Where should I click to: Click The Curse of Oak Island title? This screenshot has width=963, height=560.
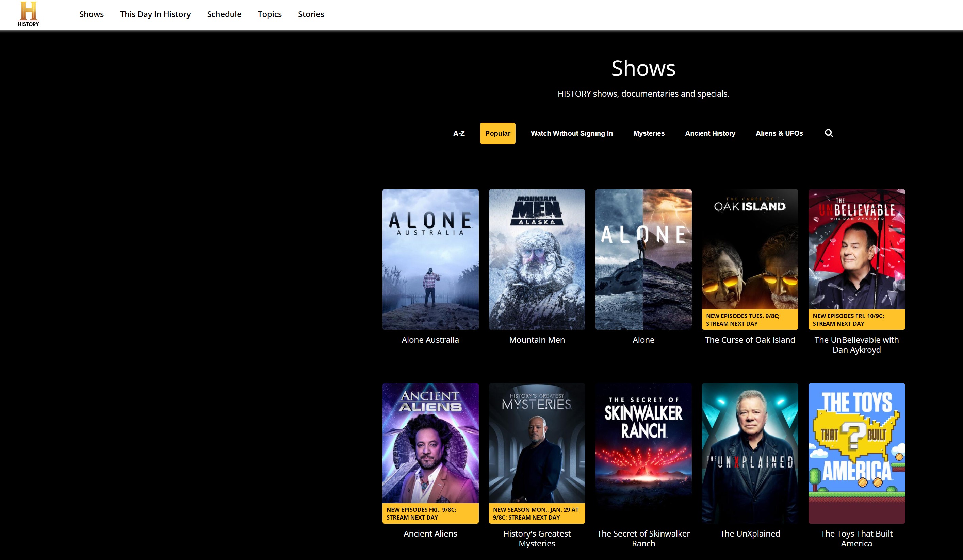point(750,340)
